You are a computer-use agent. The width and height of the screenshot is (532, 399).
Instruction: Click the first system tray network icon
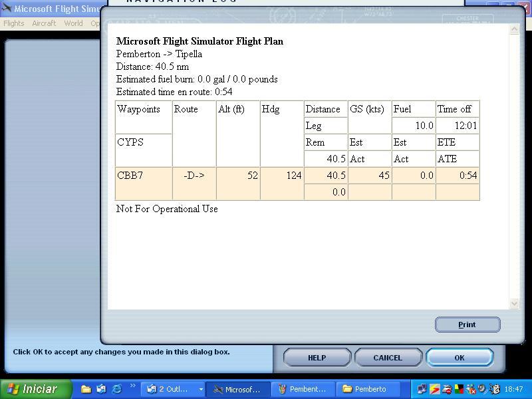click(x=422, y=389)
